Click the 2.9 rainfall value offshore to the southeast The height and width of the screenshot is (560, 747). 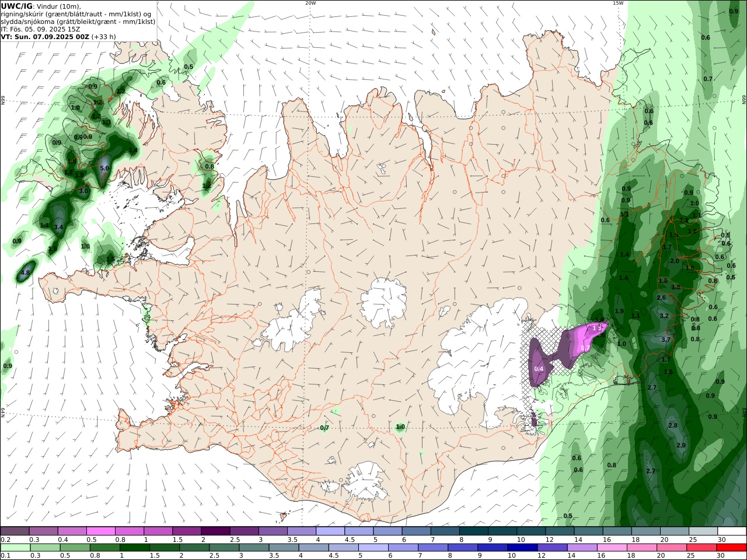point(681,445)
